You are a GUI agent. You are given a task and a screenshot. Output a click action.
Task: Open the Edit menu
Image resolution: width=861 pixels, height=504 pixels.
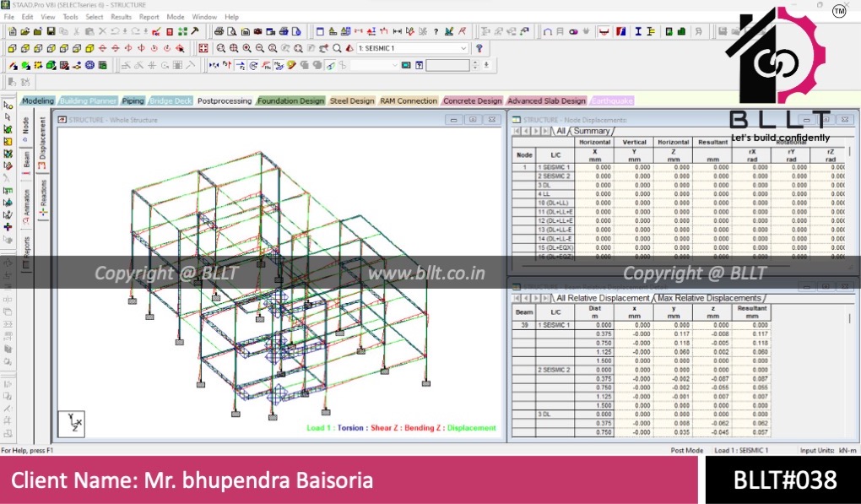[x=28, y=17]
